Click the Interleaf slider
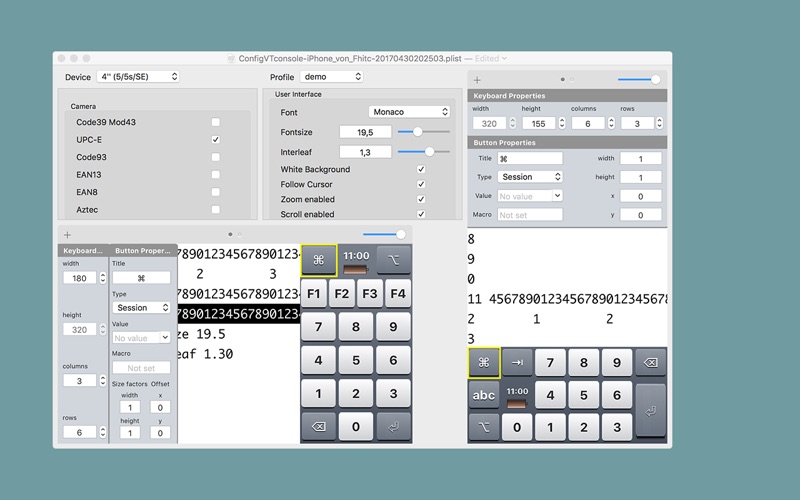 click(x=423, y=152)
